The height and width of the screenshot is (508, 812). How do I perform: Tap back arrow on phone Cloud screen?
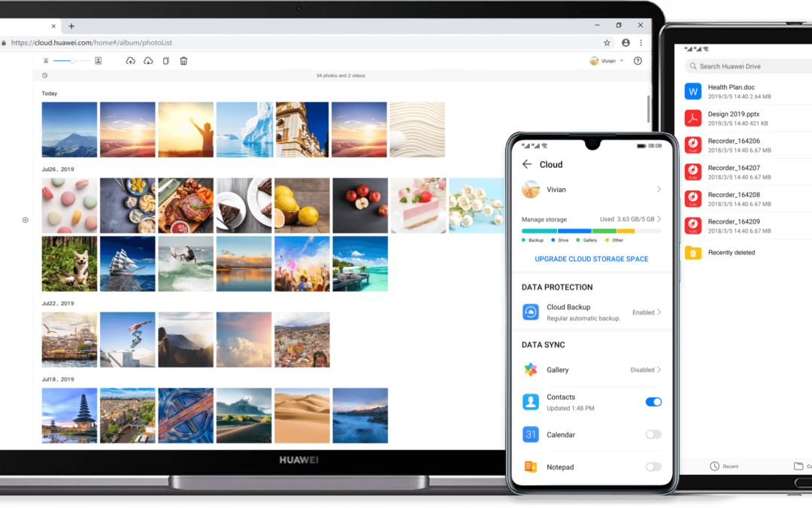click(x=526, y=164)
